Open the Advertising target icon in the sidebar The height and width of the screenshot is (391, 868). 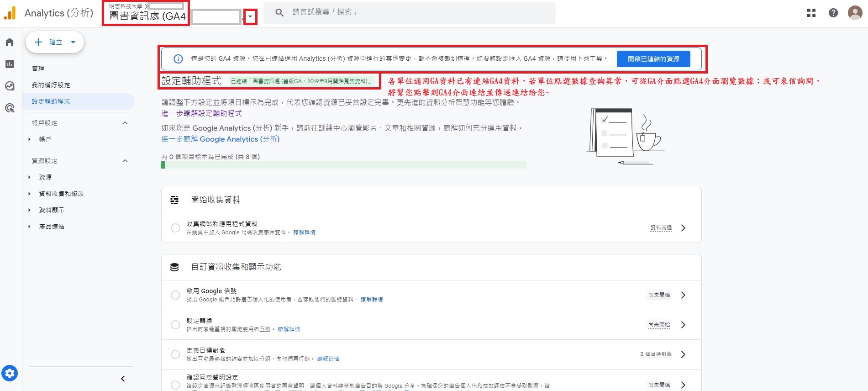tap(10, 108)
